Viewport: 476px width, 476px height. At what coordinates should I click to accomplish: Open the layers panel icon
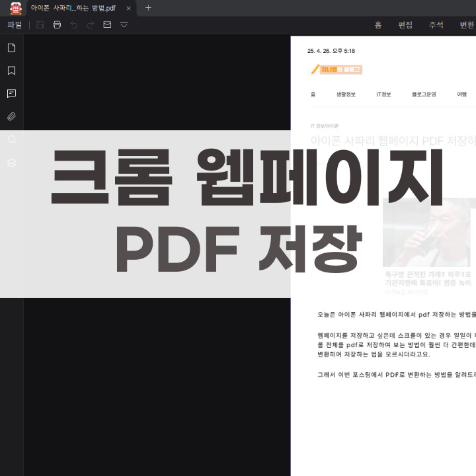click(x=11, y=163)
